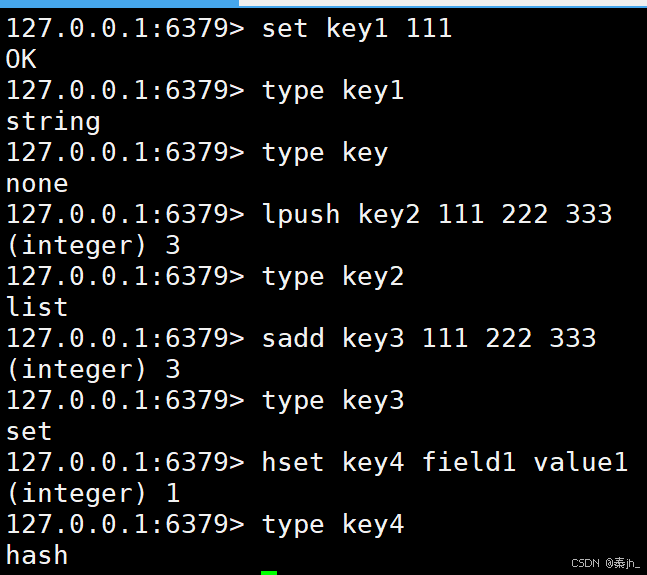Select the inactive gray tab strip

click(x=443, y=3)
